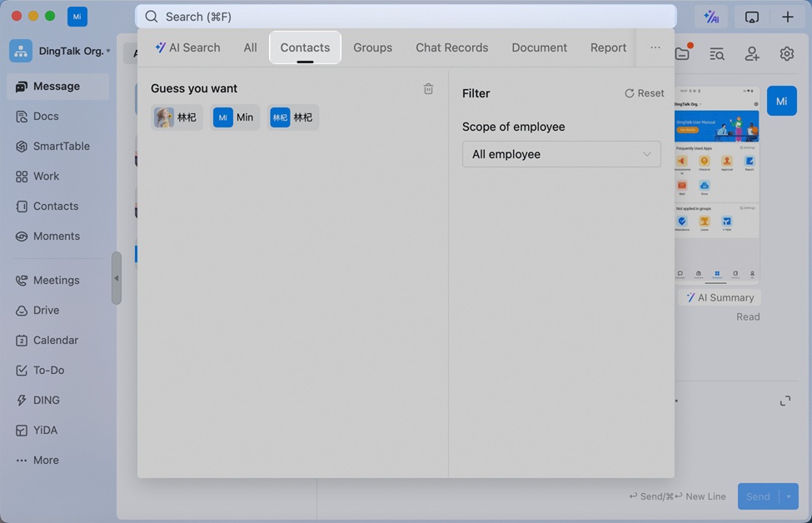Switch to the Chat Records tab

pyautogui.click(x=451, y=47)
